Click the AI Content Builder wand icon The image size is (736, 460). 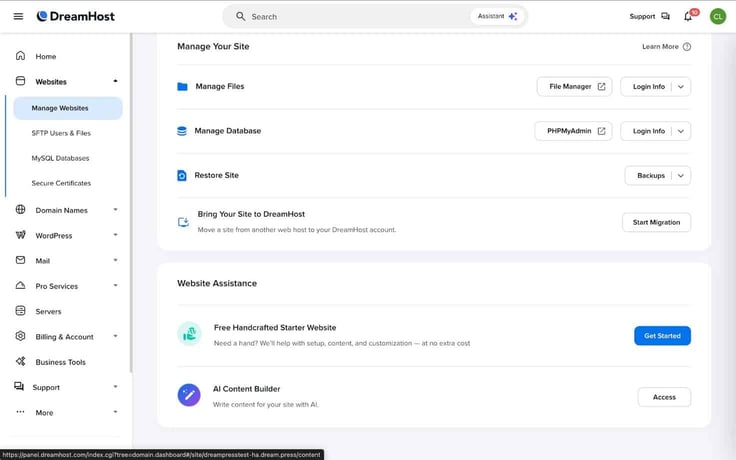189,395
